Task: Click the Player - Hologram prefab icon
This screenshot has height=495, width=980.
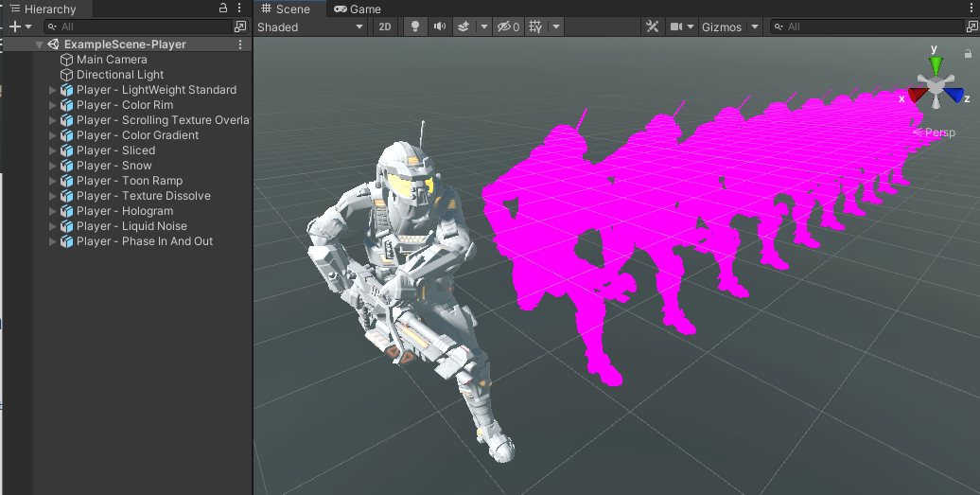Action: tap(66, 211)
